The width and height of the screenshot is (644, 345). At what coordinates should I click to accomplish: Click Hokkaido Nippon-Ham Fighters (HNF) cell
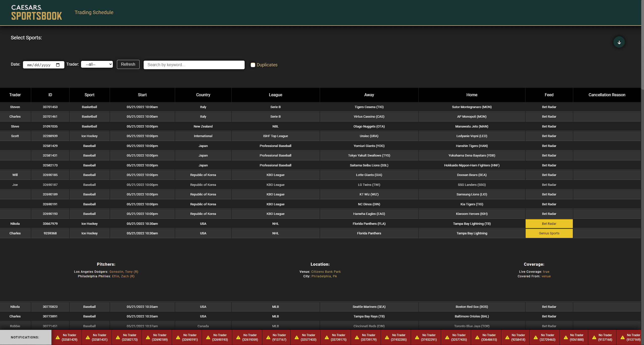[472, 165]
